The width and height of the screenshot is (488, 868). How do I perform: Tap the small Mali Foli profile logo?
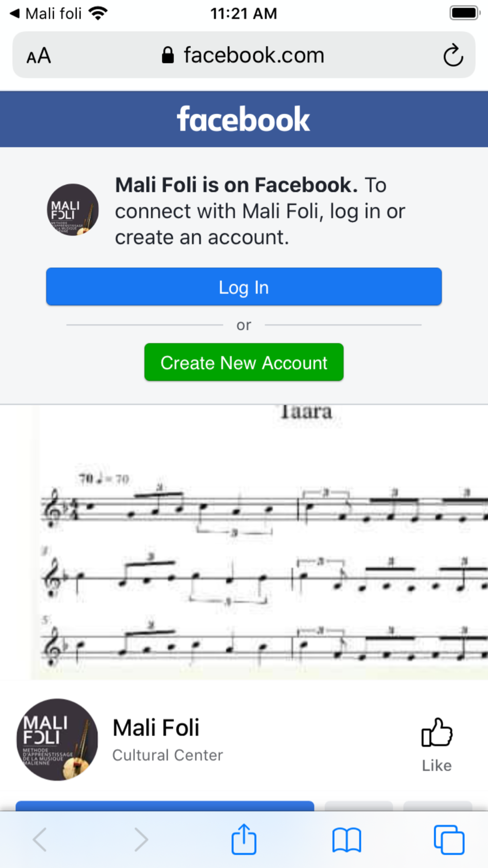73,210
